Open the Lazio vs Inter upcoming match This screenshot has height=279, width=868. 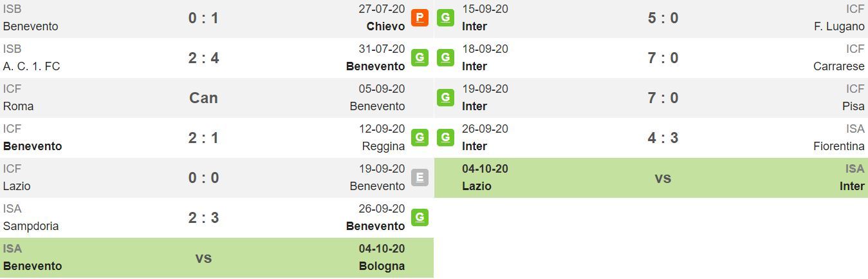(651, 178)
